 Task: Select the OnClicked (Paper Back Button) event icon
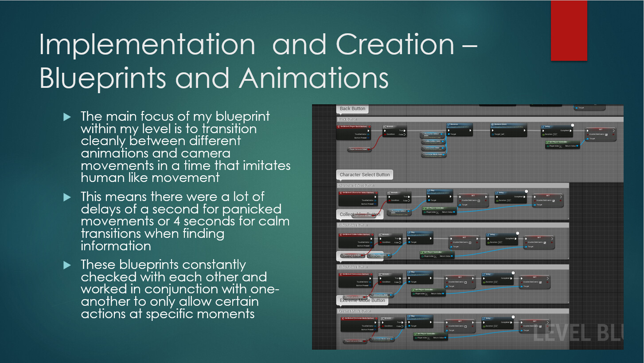339,126
